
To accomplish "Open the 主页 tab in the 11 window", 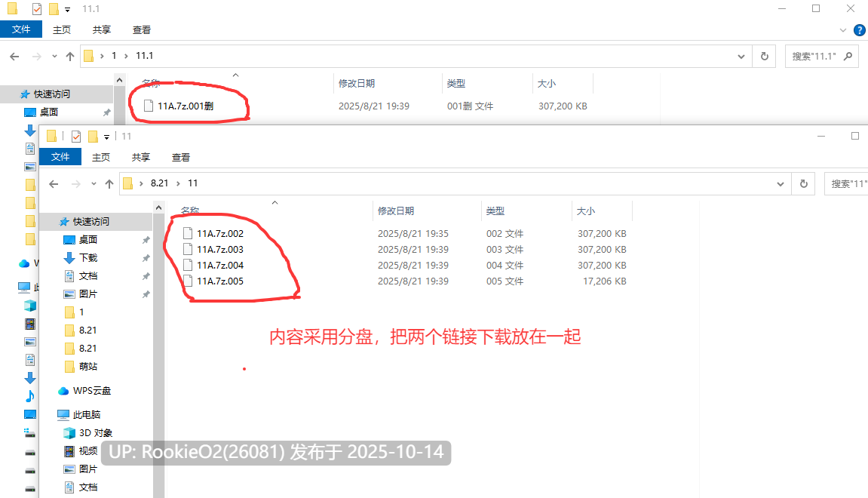I will [x=101, y=157].
